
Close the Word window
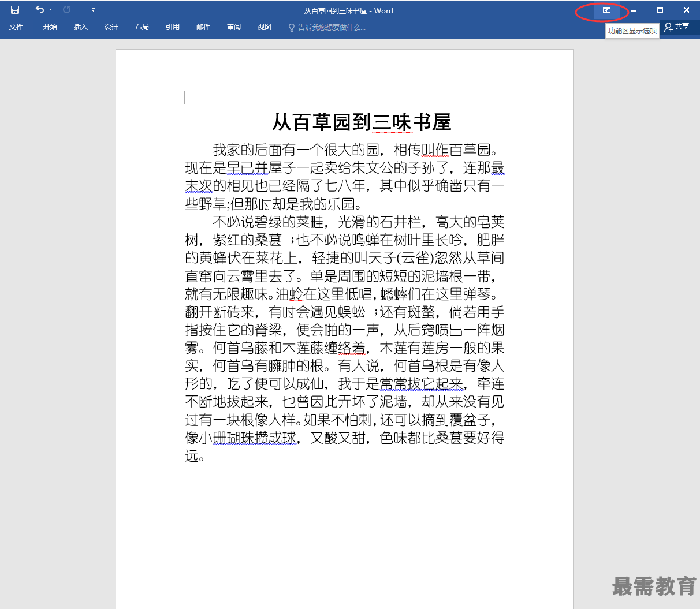click(x=687, y=10)
